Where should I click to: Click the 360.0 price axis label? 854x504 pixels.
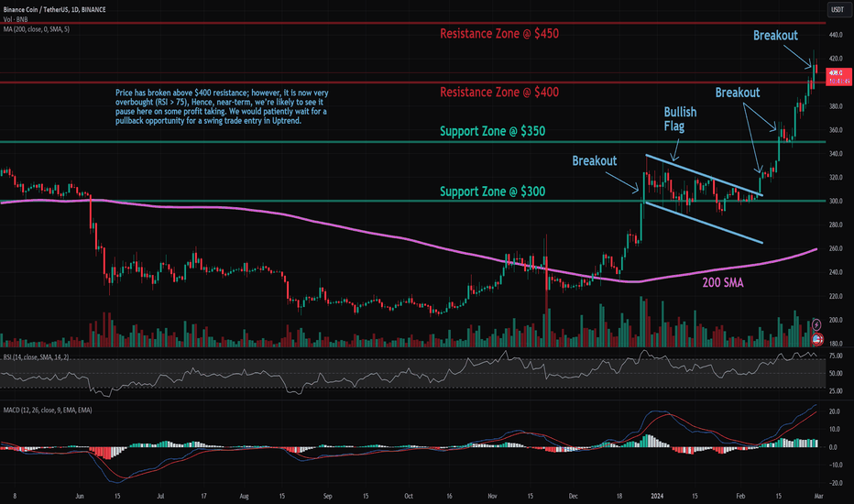coord(836,130)
